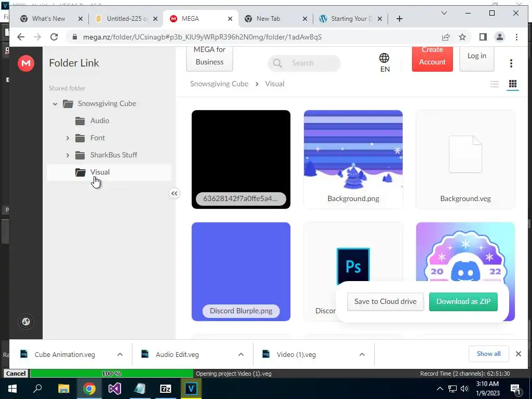This screenshot has width=532, height=399.
Task: Select the Discord 2022 badge thumbnail
Action: tap(465, 253)
